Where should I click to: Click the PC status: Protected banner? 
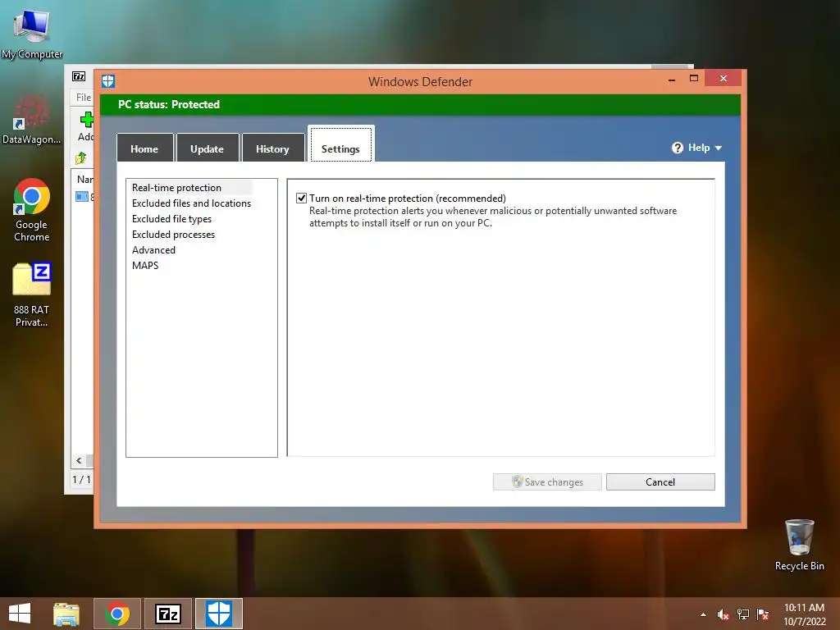click(x=420, y=104)
